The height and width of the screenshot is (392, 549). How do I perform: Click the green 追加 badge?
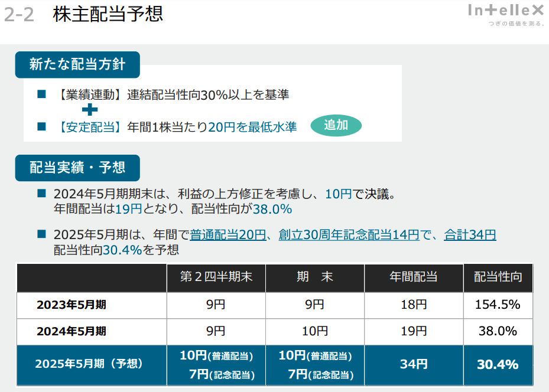click(x=336, y=125)
